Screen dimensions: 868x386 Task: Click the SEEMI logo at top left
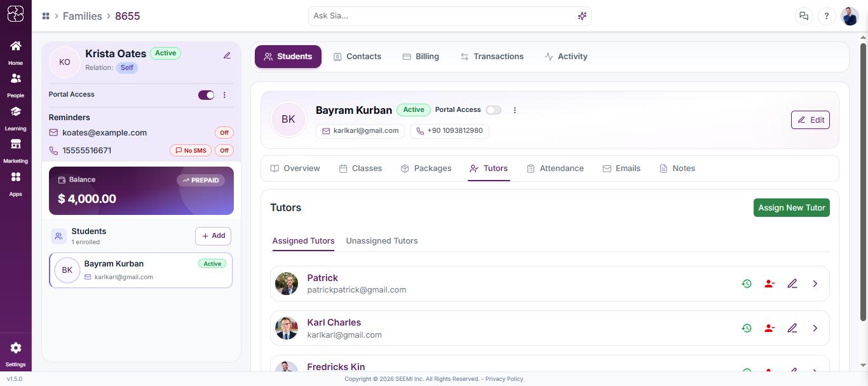click(x=15, y=13)
